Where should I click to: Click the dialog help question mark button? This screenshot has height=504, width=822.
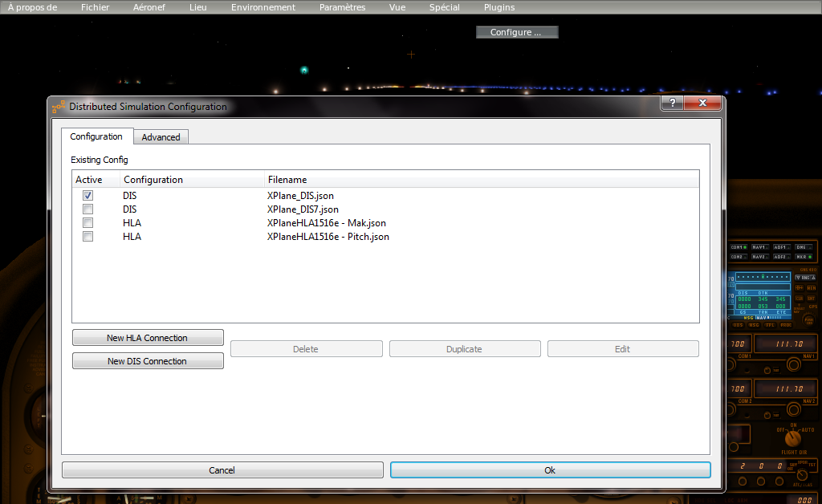[671, 104]
